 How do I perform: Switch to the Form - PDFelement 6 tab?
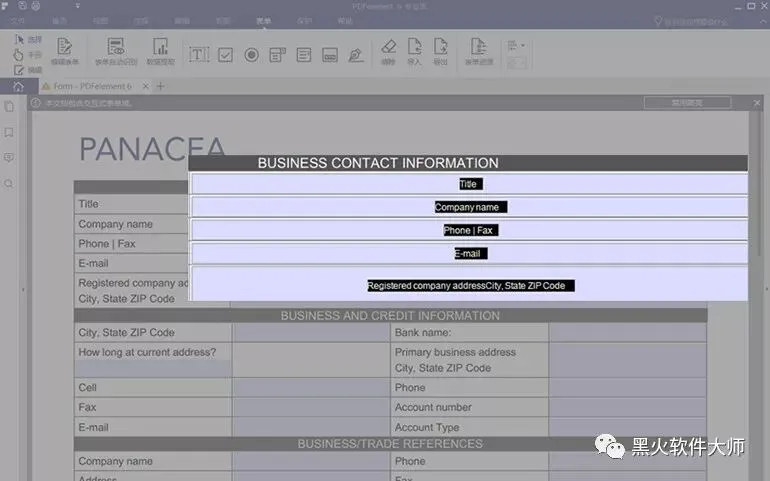coord(92,86)
